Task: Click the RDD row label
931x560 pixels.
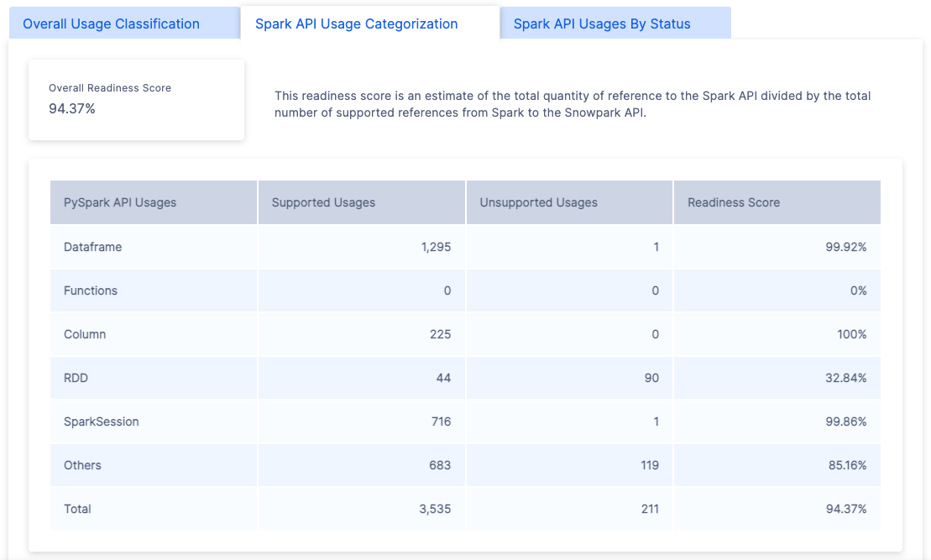Action: tap(76, 378)
